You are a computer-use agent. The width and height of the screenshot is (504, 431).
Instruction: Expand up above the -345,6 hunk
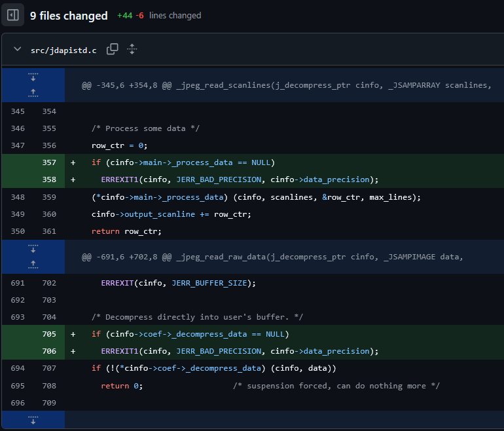(33, 93)
